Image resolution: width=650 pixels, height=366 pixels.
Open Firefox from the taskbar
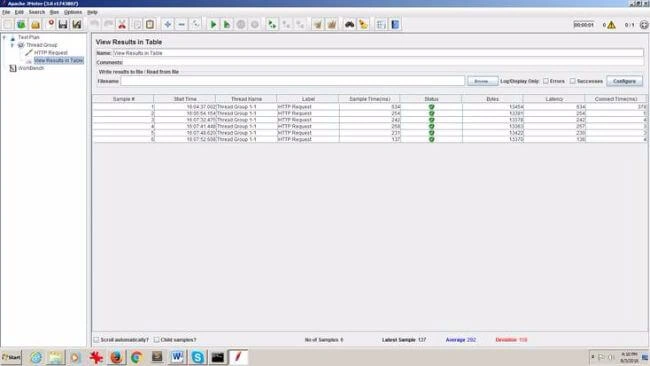(x=116, y=357)
